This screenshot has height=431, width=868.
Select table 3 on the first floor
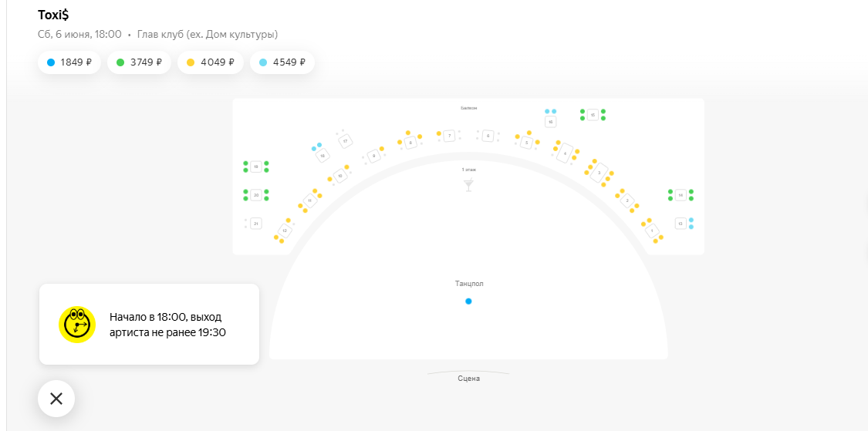pyautogui.click(x=599, y=173)
